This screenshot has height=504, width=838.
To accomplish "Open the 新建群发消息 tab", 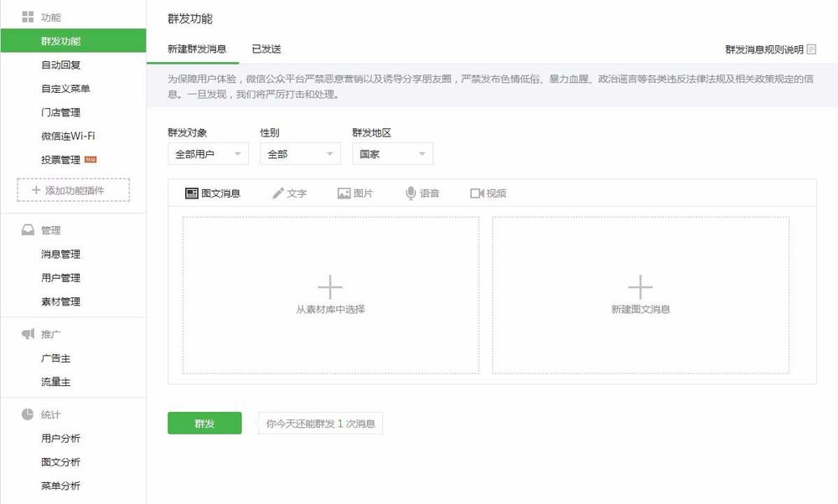I will pyautogui.click(x=197, y=49).
